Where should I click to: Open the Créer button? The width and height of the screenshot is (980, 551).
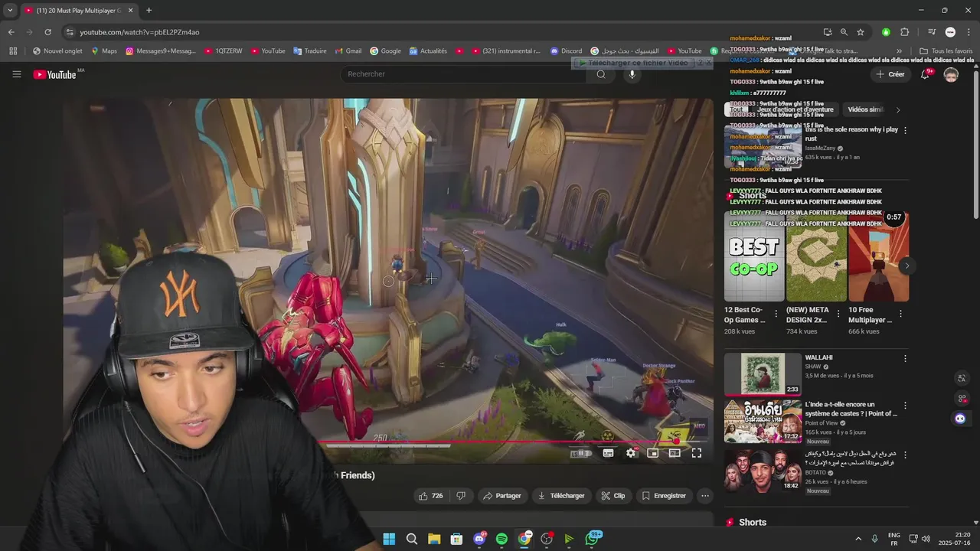(x=890, y=74)
